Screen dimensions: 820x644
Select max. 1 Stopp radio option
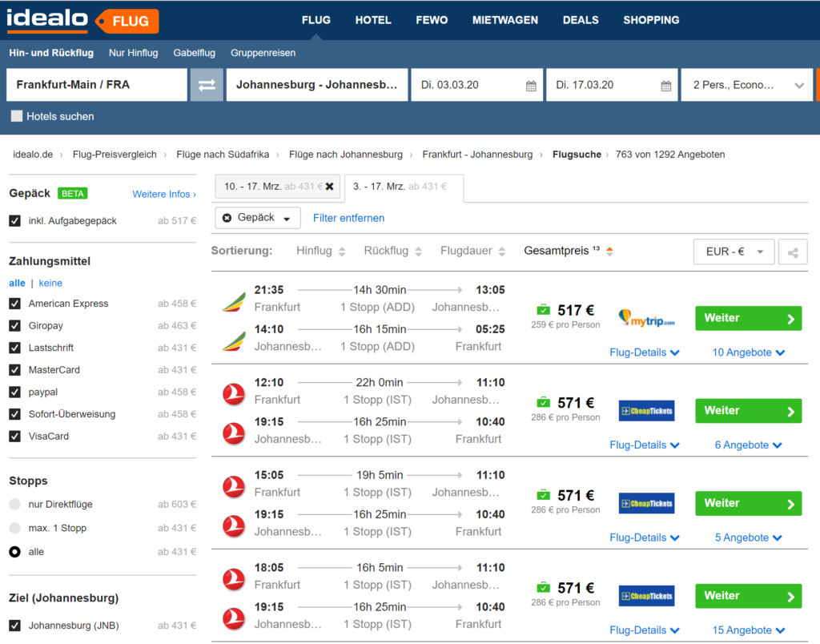click(x=14, y=528)
